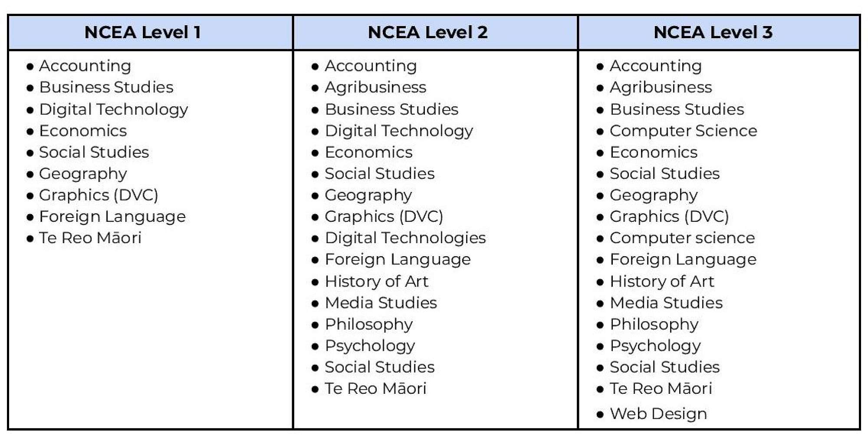Screen dimensions: 868x442
Task: Click Digital Technology in the Level 1 column
Action: (x=114, y=109)
